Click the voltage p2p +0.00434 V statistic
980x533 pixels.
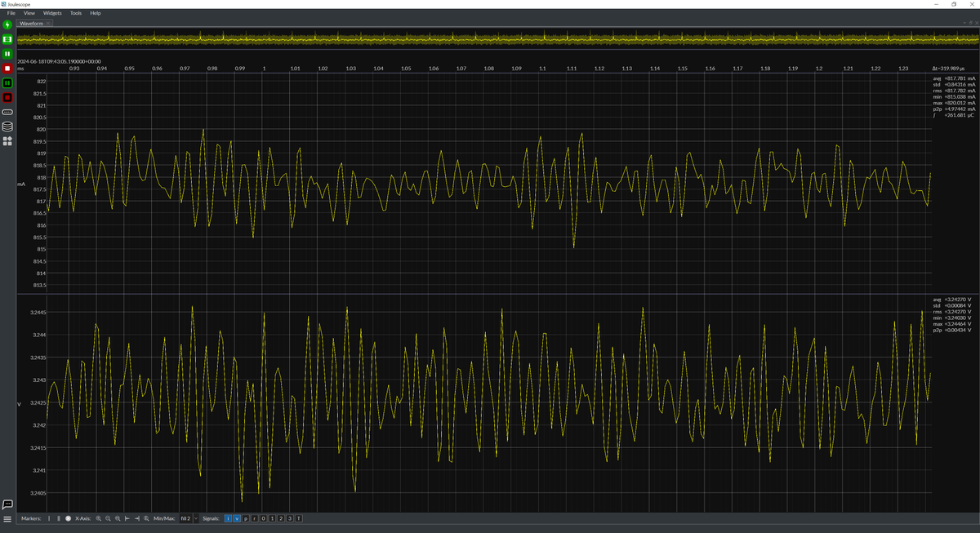[954, 331]
